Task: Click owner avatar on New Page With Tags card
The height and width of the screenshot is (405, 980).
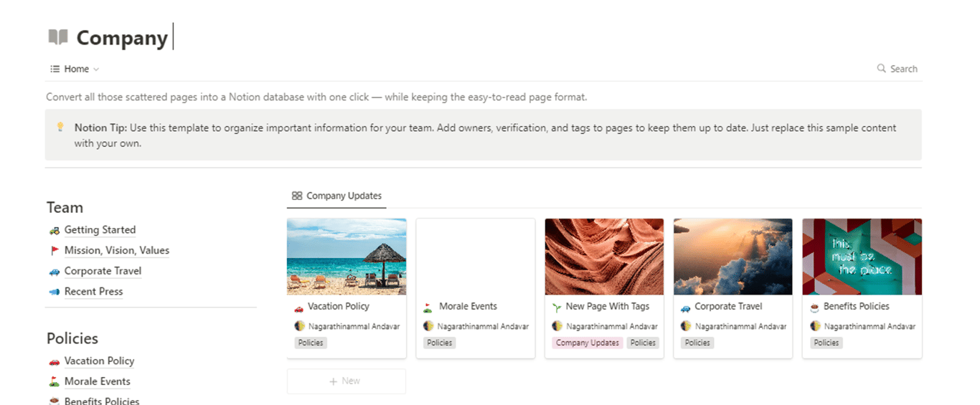Action: (x=557, y=325)
